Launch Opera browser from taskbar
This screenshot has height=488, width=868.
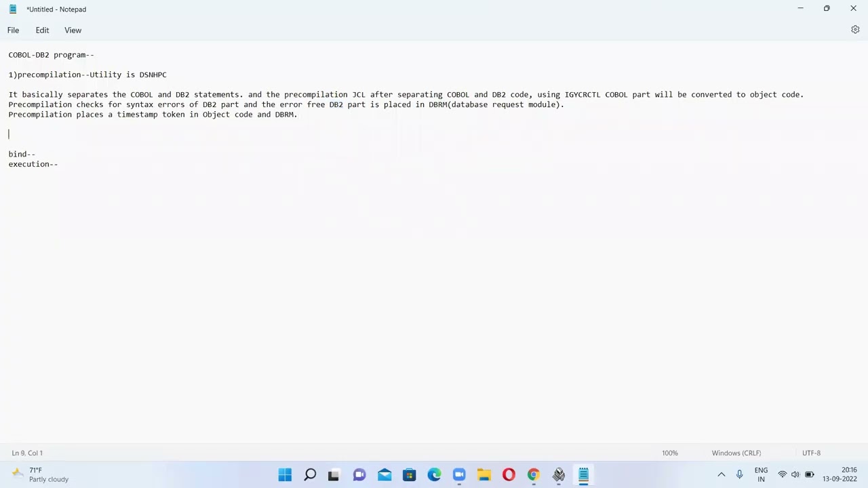coord(509,474)
